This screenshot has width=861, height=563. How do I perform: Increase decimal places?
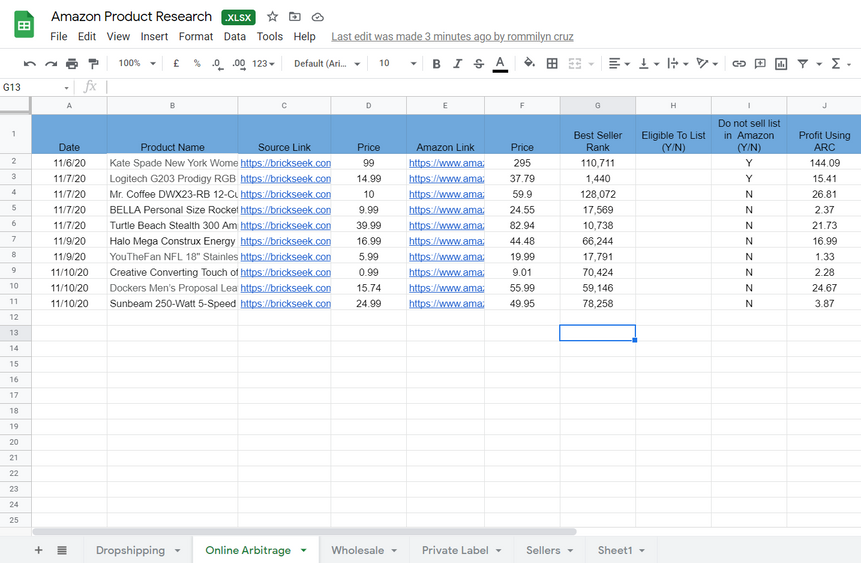pyautogui.click(x=239, y=64)
